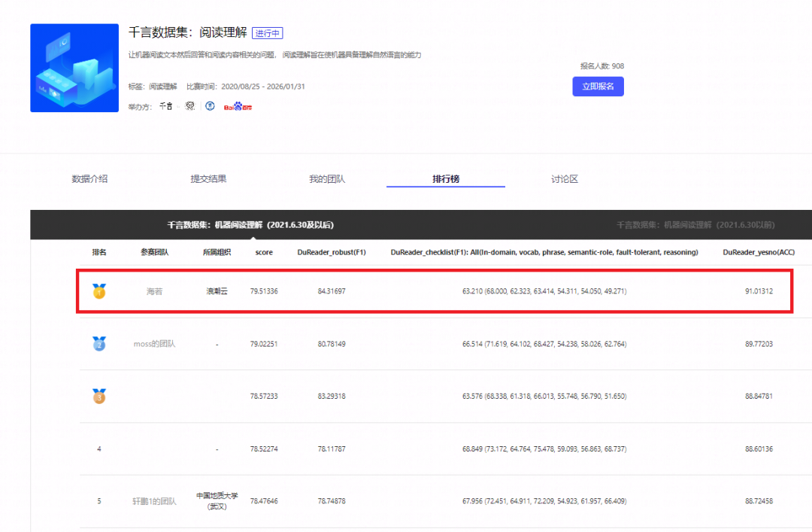Click score value 78.52274

(x=264, y=449)
